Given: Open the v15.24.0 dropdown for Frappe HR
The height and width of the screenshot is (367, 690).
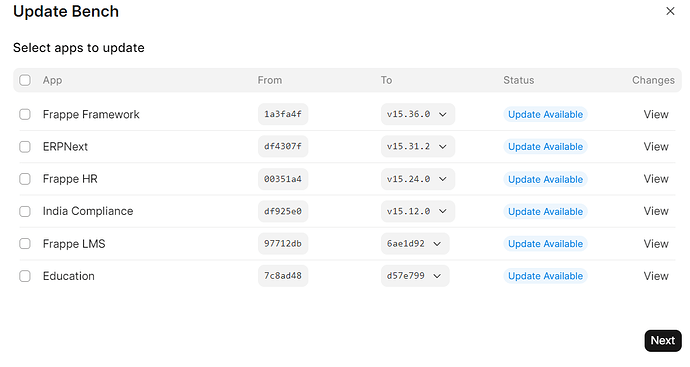Looking at the screenshot, I should 418,179.
